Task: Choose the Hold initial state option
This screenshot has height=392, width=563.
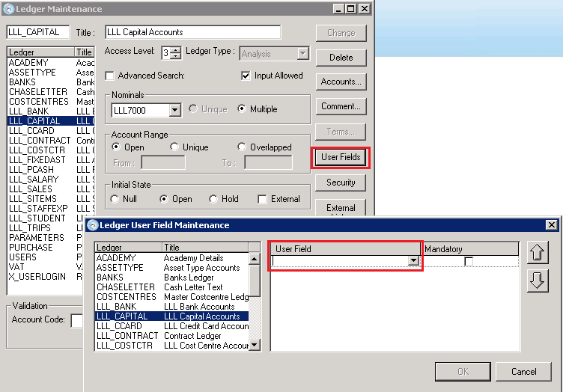Action: (x=213, y=200)
